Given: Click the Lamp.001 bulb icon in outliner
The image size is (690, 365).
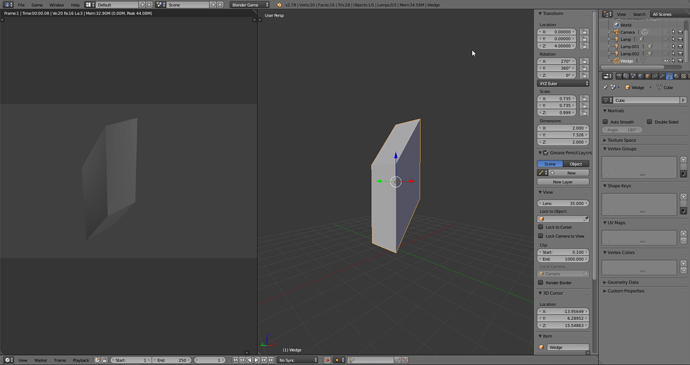Looking at the screenshot, I should [x=617, y=46].
